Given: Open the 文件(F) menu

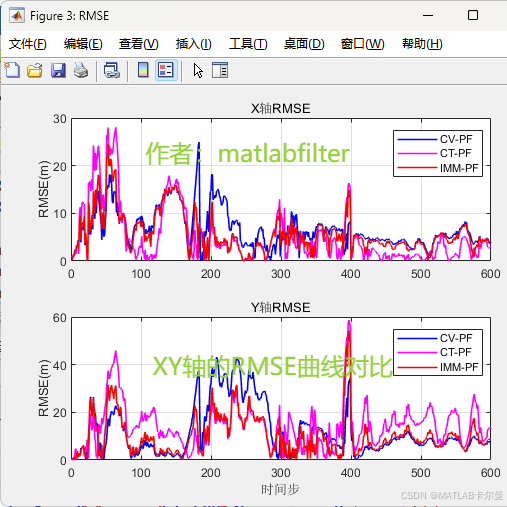Looking at the screenshot, I should [x=28, y=44].
